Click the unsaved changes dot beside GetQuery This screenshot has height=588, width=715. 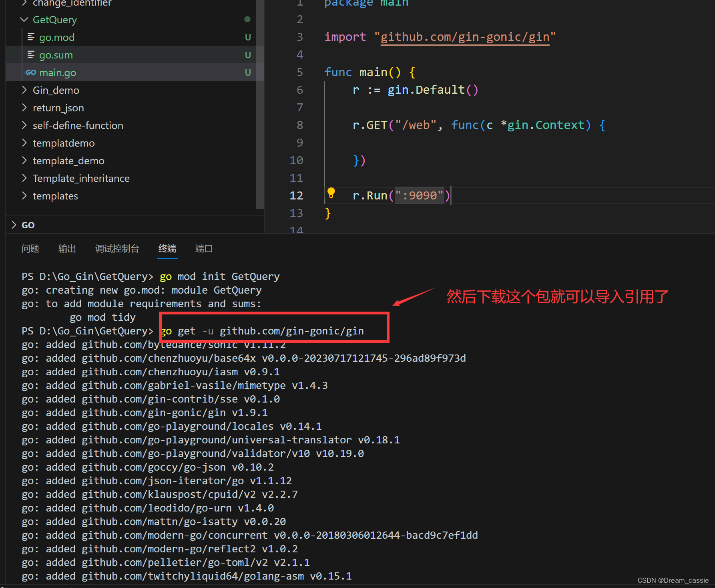click(247, 19)
